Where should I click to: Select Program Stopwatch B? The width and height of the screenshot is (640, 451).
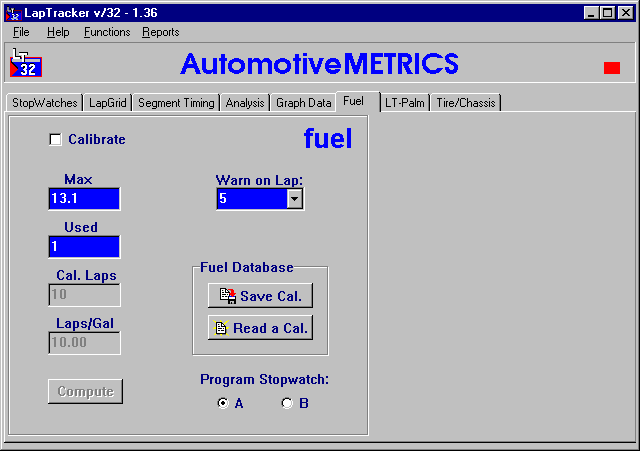click(x=287, y=403)
